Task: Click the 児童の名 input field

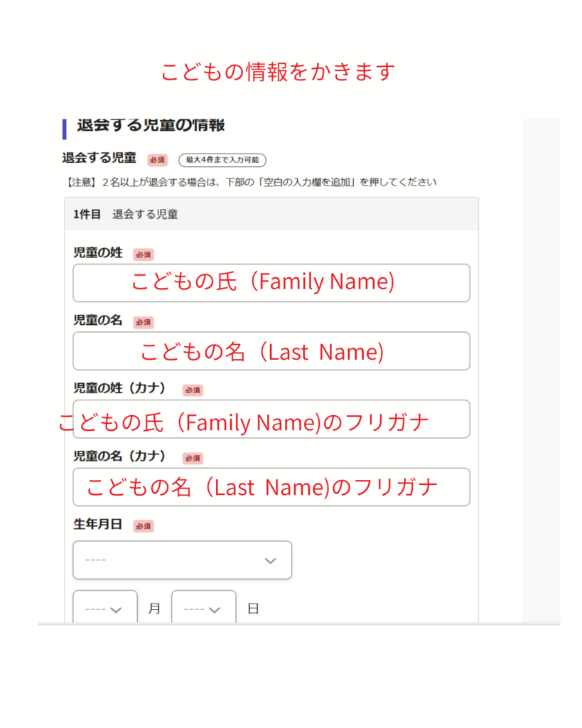Action: tap(271, 350)
